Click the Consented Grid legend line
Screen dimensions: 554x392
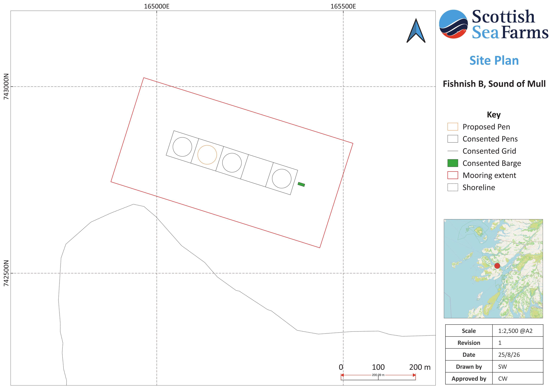tap(453, 151)
